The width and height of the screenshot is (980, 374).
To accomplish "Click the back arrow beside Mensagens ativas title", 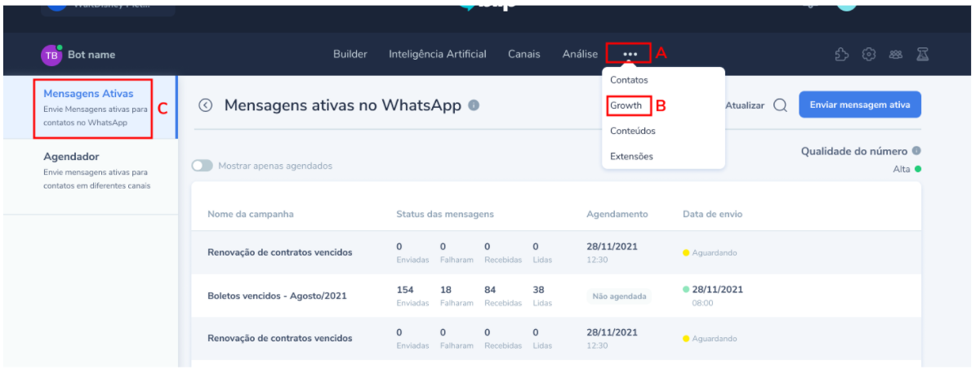I will [206, 105].
